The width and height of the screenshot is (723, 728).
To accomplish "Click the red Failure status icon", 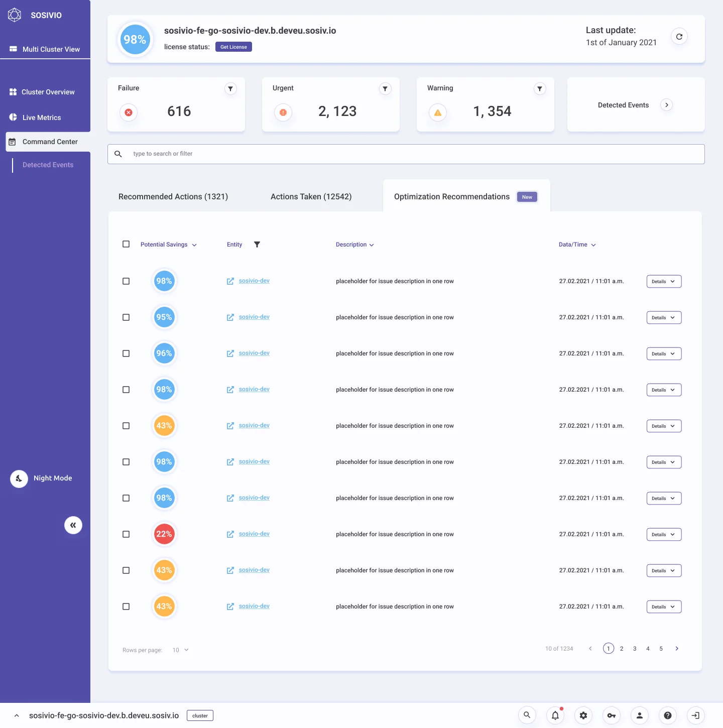I will (x=129, y=112).
